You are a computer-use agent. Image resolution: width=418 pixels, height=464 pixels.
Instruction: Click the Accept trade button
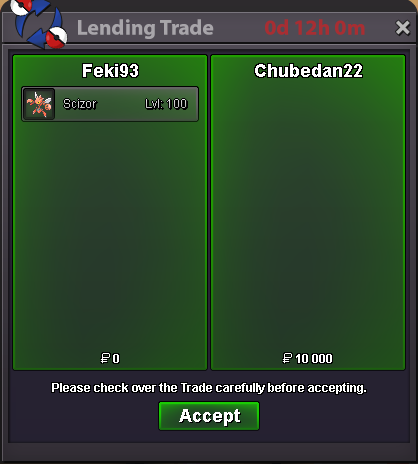pyautogui.click(x=209, y=416)
